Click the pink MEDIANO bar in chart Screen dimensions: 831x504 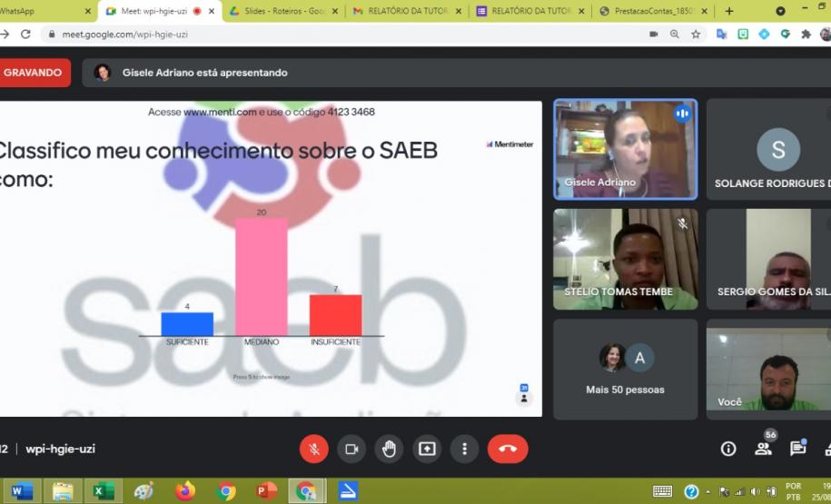click(262, 277)
